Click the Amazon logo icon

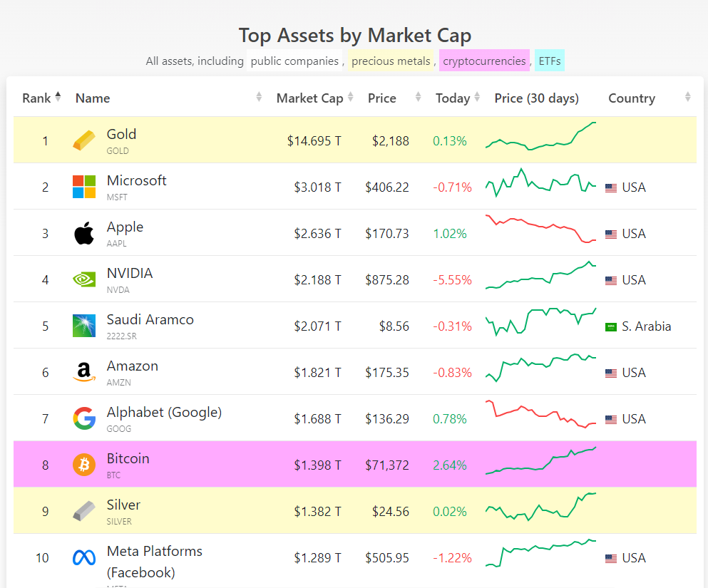(x=83, y=372)
